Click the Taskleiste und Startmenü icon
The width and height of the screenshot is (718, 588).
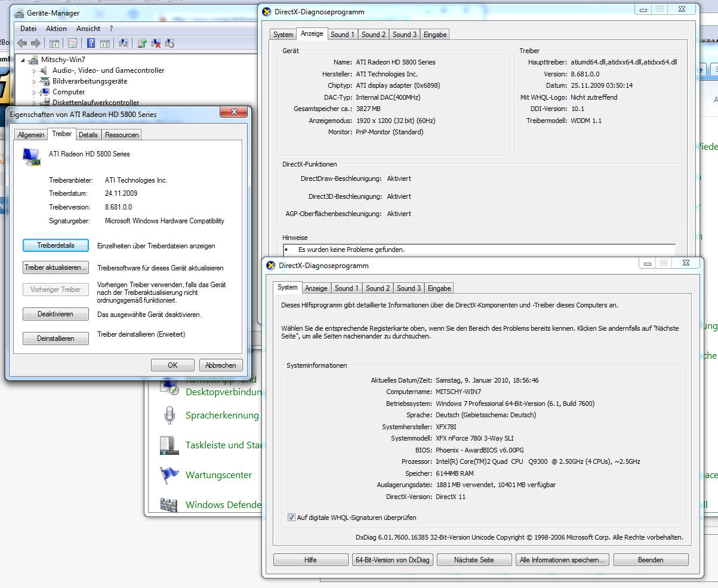[170, 445]
